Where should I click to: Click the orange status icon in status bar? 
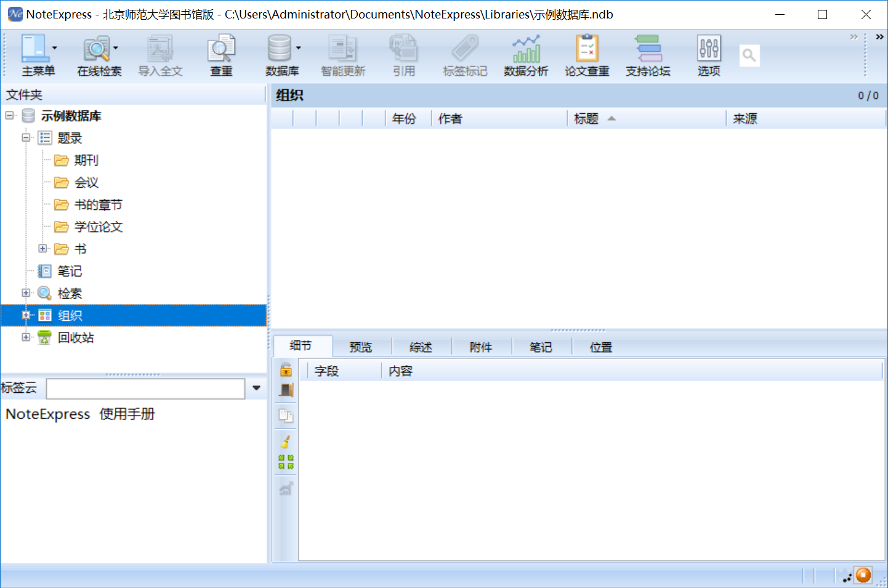click(x=863, y=575)
